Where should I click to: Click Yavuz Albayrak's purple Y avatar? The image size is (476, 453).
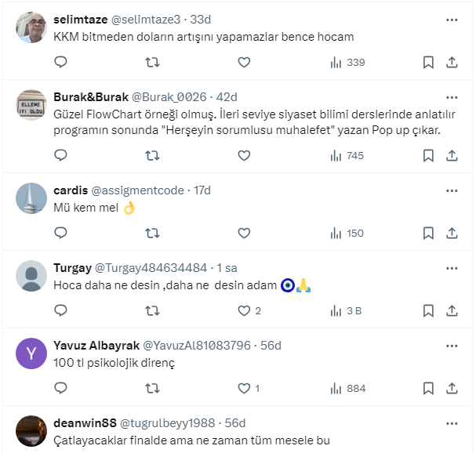(31, 353)
